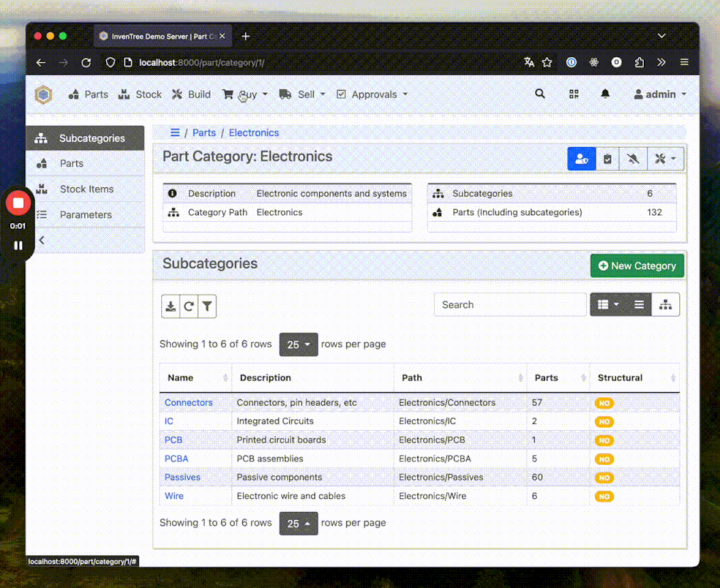Reload the subcategories table
Image resolution: width=720 pixels, height=588 pixels.
(189, 306)
